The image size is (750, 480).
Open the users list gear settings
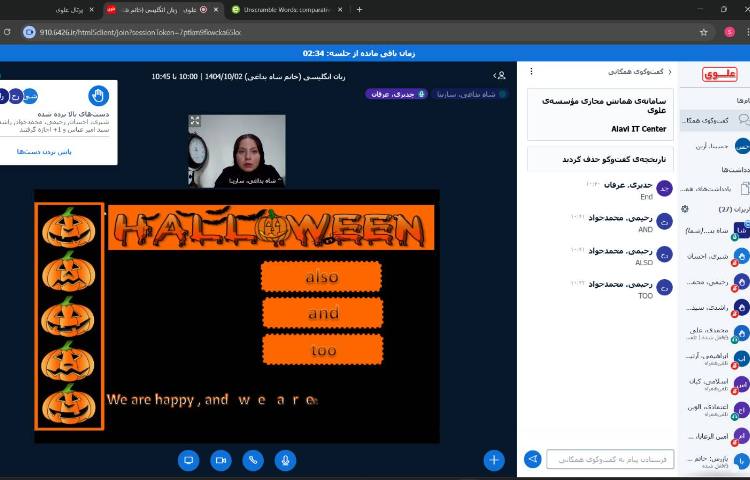click(685, 208)
